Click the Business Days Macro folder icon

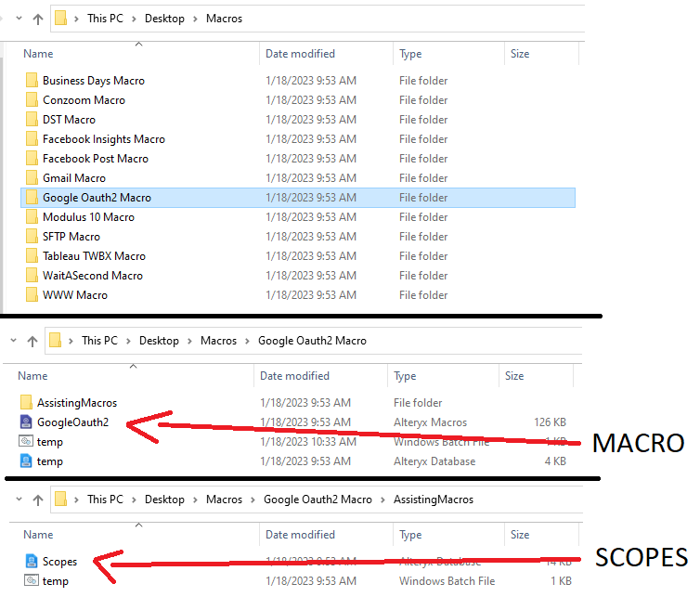(32, 81)
